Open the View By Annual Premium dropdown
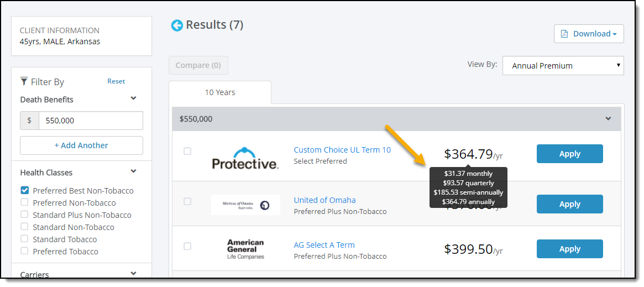The image size is (644, 287). [563, 66]
